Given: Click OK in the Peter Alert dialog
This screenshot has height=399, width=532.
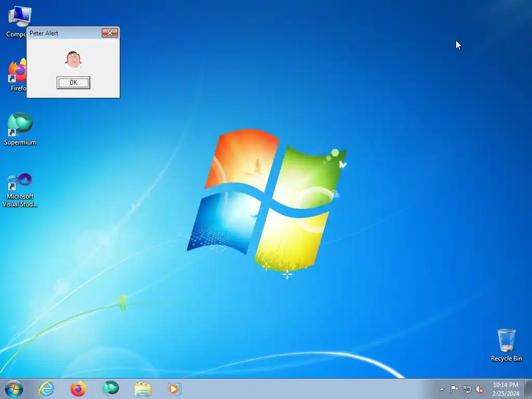Looking at the screenshot, I should coord(73,83).
